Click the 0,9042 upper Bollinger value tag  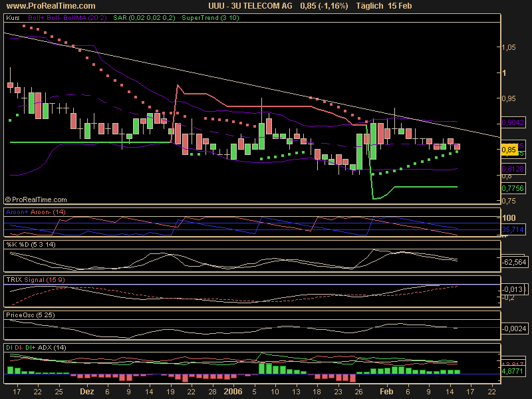point(513,122)
